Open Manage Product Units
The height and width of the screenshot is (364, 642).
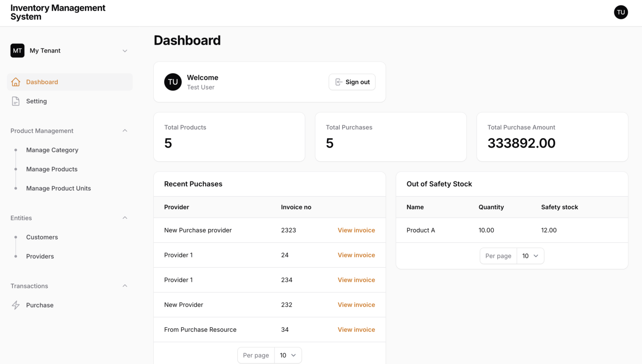(58, 188)
